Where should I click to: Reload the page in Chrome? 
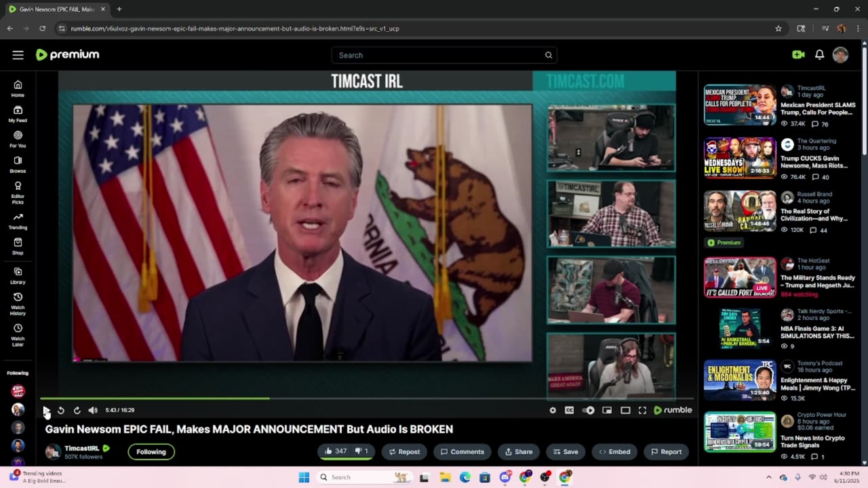click(x=42, y=28)
